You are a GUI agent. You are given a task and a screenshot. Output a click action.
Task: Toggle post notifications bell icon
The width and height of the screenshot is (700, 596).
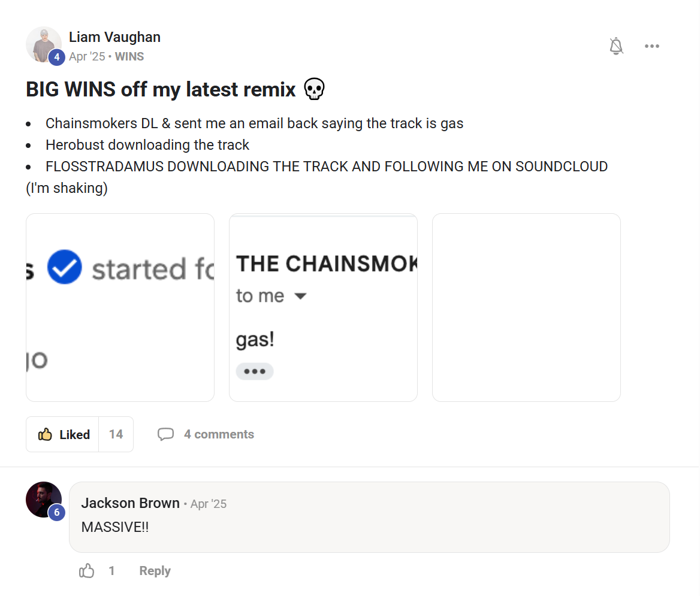point(616,46)
